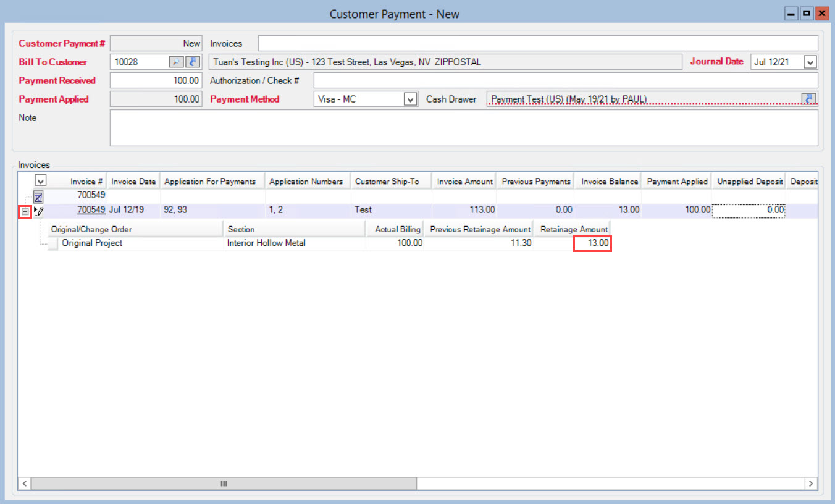This screenshot has height=504, width=835.
Task: Open the grid column chooser dropdown in header
Action: [40, 181]
